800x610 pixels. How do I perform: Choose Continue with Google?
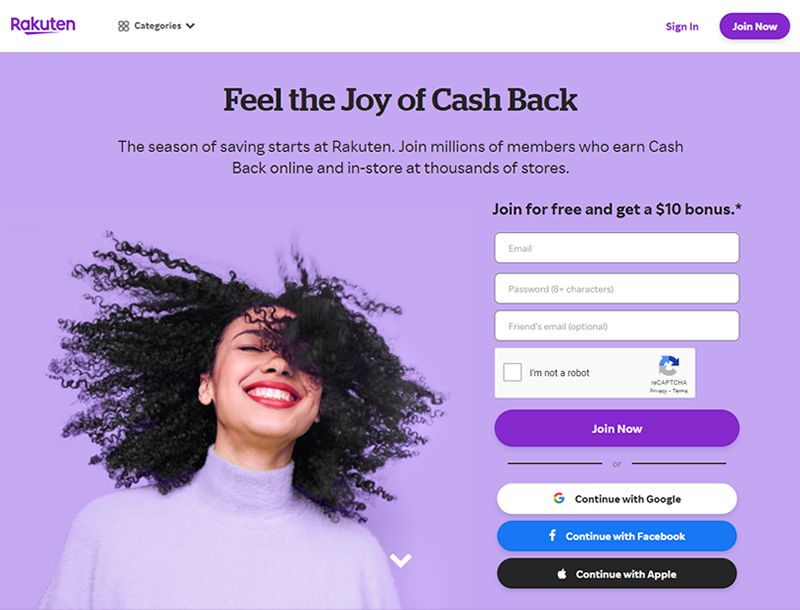(x=617, y=499)
